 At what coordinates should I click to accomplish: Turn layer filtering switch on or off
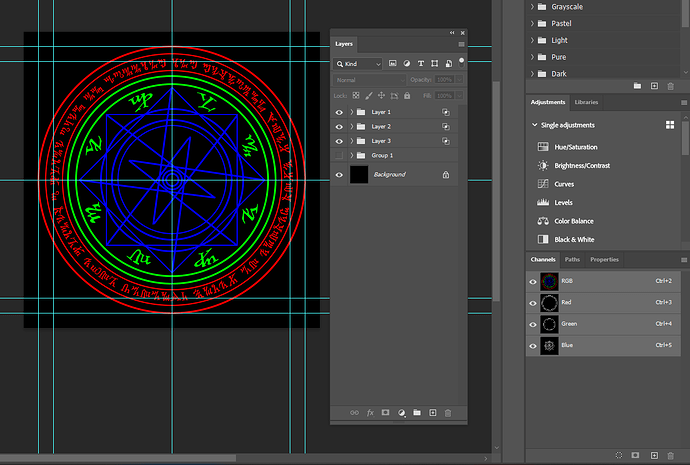pyautogui.click(x=461, y=62)
